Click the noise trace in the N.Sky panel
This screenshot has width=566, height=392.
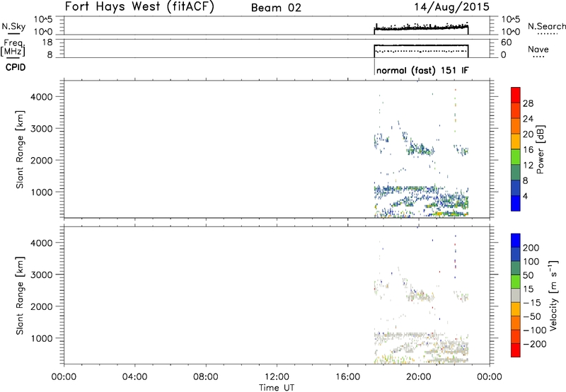coord(421,28)
